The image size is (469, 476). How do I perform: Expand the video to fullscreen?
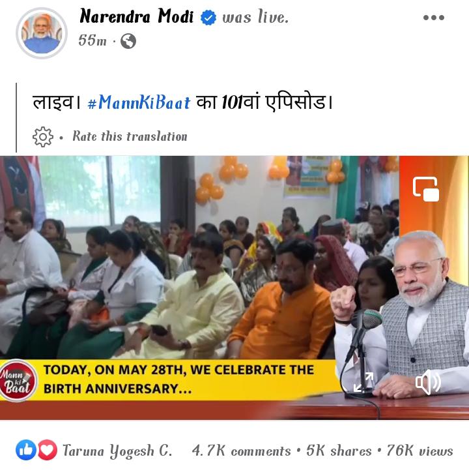[363, 382]
